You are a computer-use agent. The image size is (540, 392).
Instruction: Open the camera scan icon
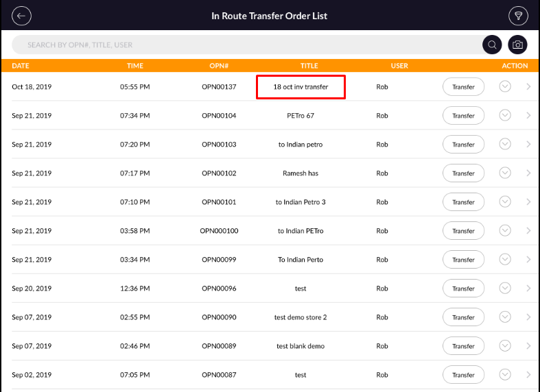click(518, 45)
